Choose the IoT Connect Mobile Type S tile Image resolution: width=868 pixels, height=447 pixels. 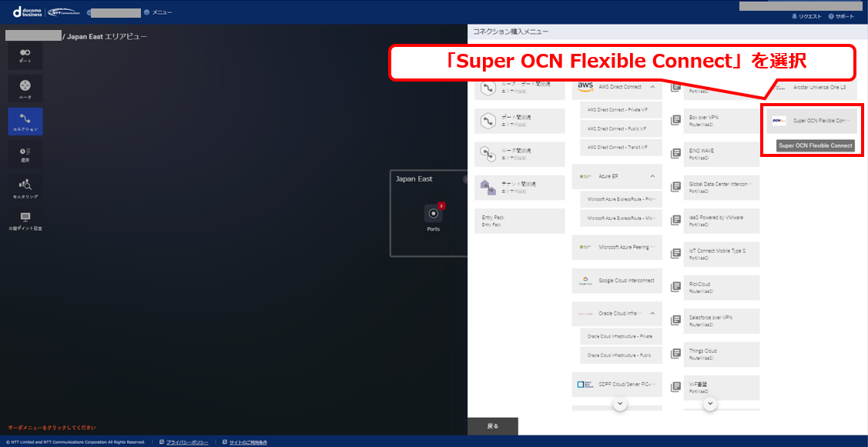pos(722,253)
